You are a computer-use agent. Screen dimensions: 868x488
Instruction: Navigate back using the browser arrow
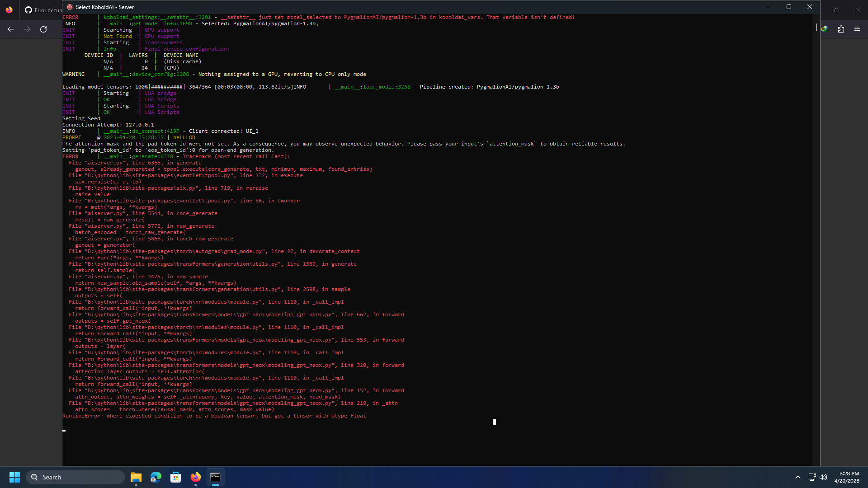(x=10, y=29)
